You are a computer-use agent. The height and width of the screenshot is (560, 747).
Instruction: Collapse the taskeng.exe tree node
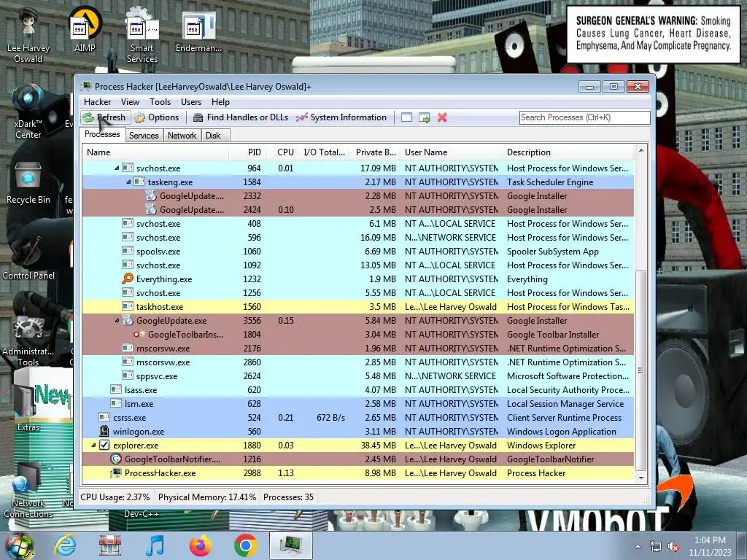[128, 182]
